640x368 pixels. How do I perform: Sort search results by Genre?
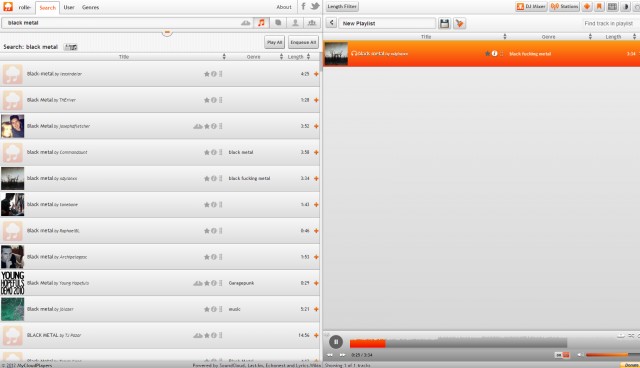(253, 57)
